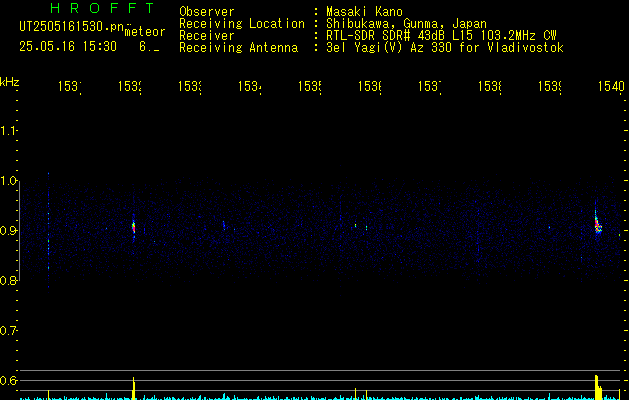Select antenna text 3el Yagi(V) Az 330 for Vladivostok

coord(445,48)
